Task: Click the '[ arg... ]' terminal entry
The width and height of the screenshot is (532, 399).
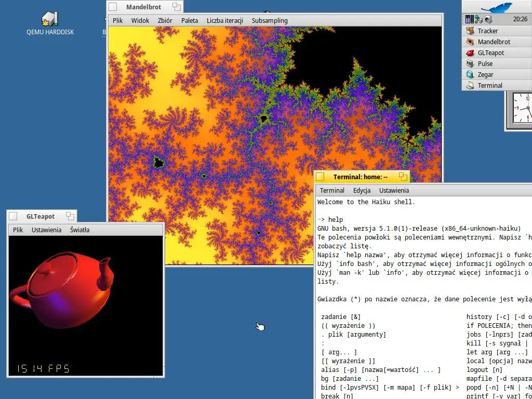Action: [339, 352]
